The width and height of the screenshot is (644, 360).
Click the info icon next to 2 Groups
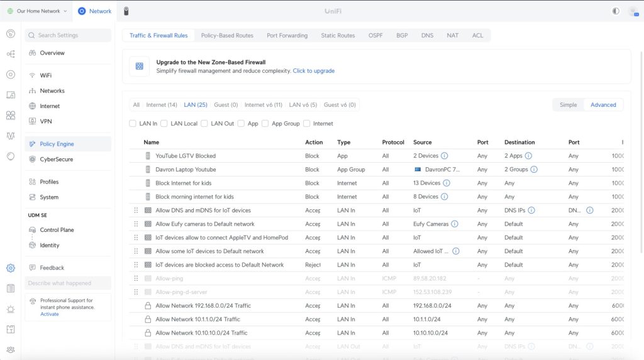click(533, 170)
